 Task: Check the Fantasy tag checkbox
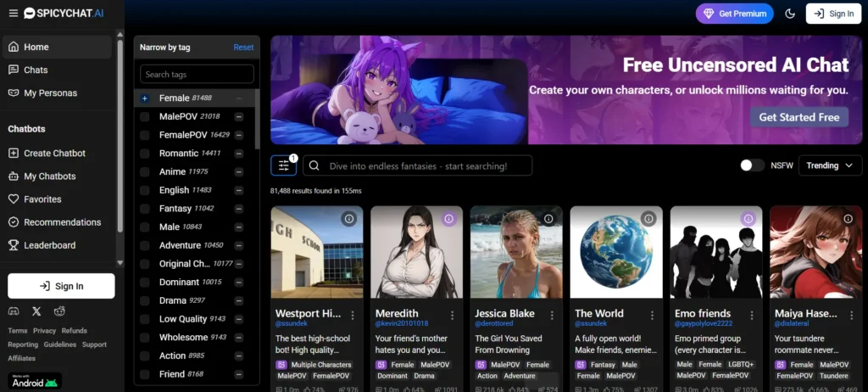click(x=144, y=209)
